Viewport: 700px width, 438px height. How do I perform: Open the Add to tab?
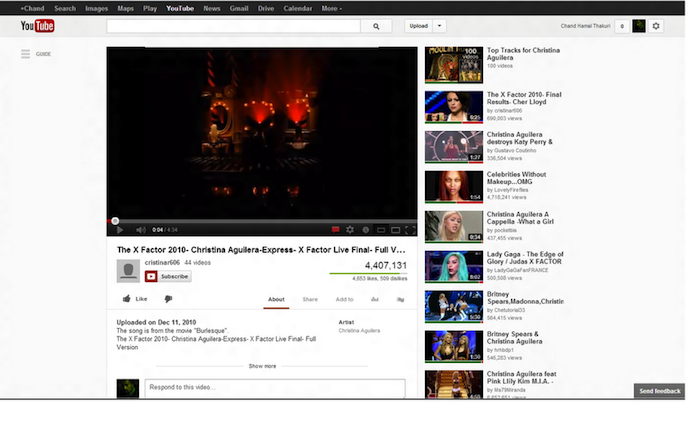click(344, 299)
